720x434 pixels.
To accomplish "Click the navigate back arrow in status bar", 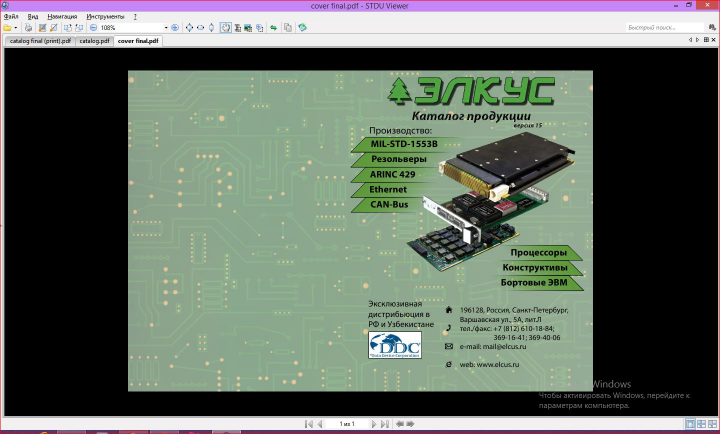I will (x=399, y=424).
